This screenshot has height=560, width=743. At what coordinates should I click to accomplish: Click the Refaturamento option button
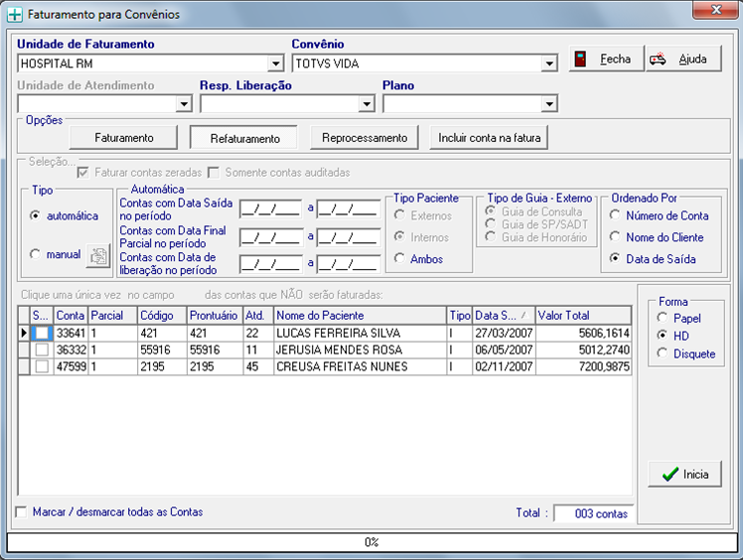click(243, 138)
